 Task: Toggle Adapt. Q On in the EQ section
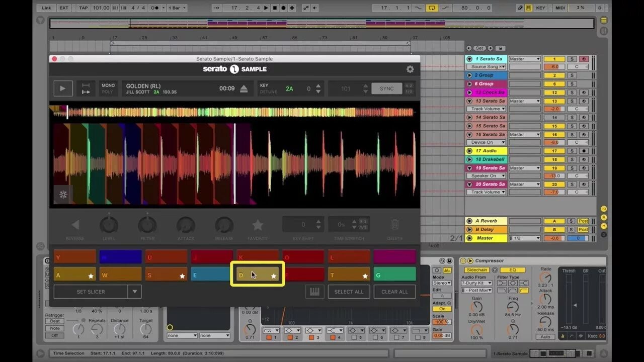pos(442,308)
